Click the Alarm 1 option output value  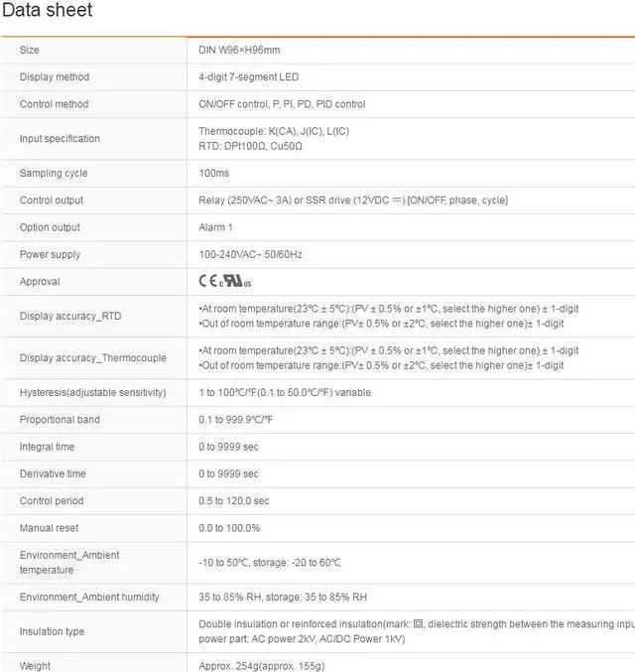coord(216,227)
